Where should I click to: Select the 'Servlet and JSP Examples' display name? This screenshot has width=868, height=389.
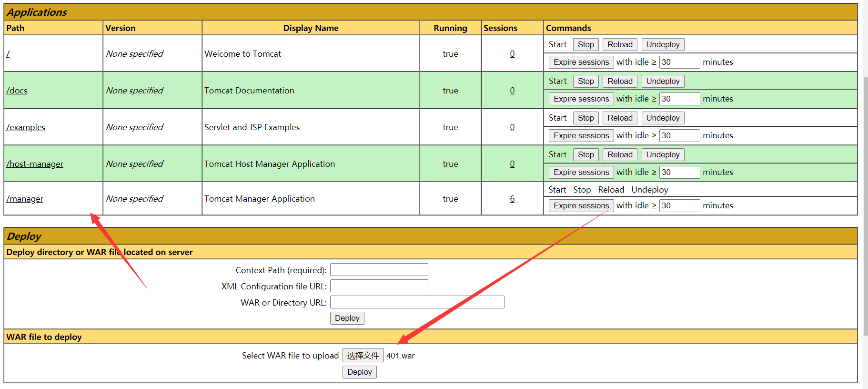point(252,127)
